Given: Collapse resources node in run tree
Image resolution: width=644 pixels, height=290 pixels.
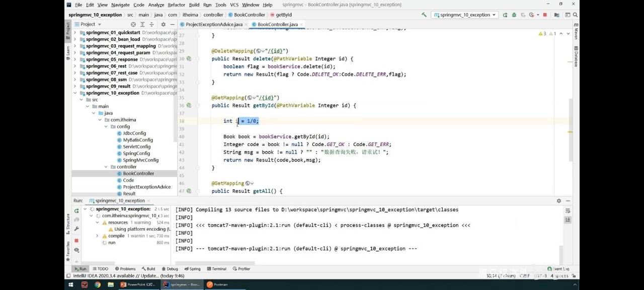Looking at the screenshot, I should coord(97,222).
